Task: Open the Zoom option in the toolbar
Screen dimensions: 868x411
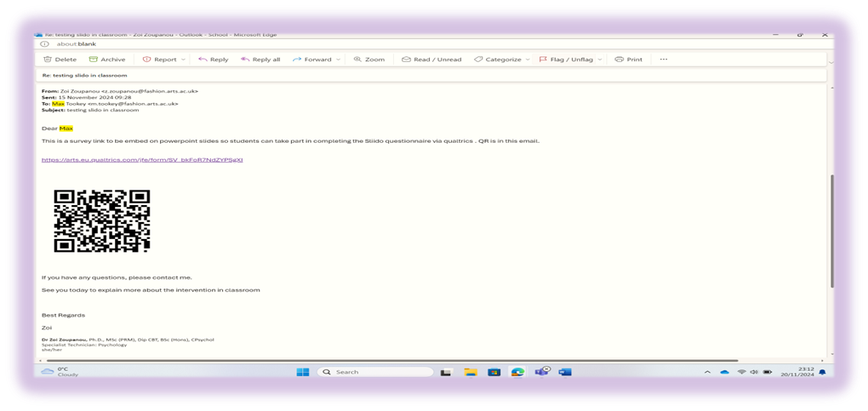Action: pyautogui.click(x=368, y=60)
